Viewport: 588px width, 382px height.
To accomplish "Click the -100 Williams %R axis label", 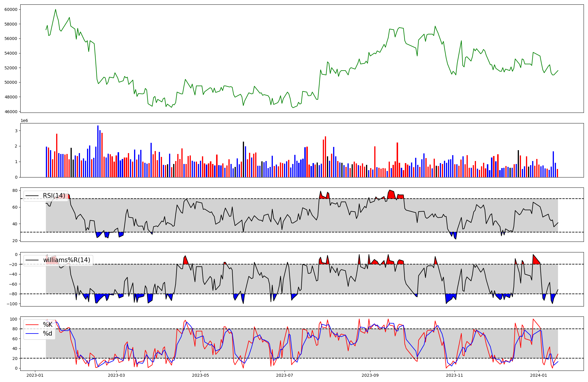I will [12, 304].
